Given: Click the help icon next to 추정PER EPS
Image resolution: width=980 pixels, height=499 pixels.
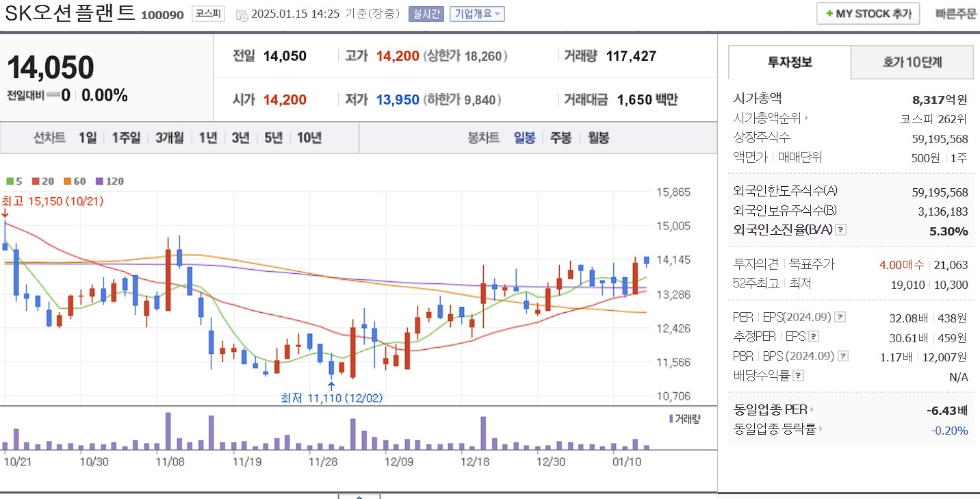Looking at the screenshot, I should [812, 337].
